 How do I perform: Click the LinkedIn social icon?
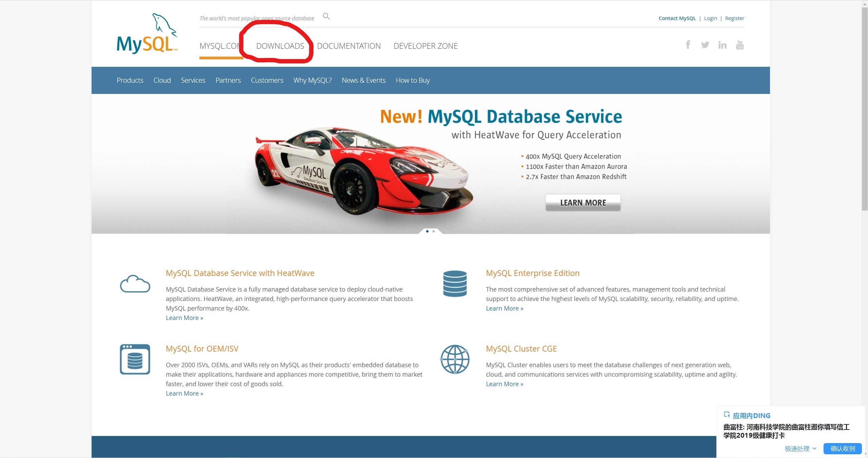(722, 44)
